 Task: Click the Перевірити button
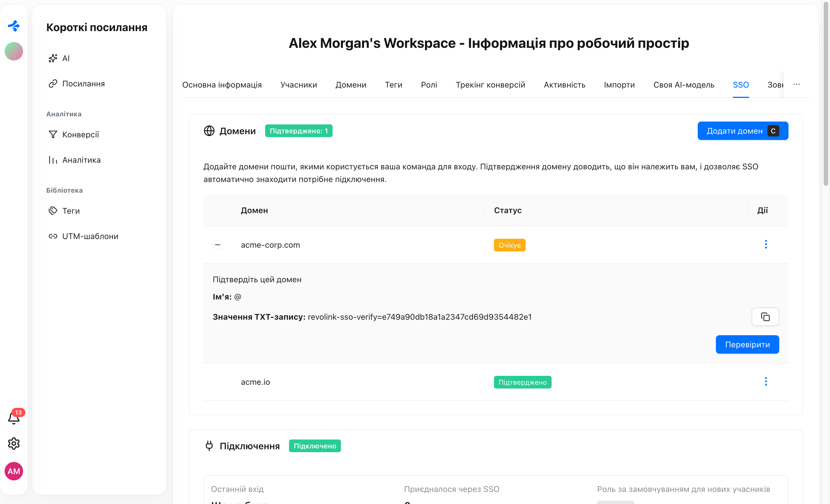(747, 344)
